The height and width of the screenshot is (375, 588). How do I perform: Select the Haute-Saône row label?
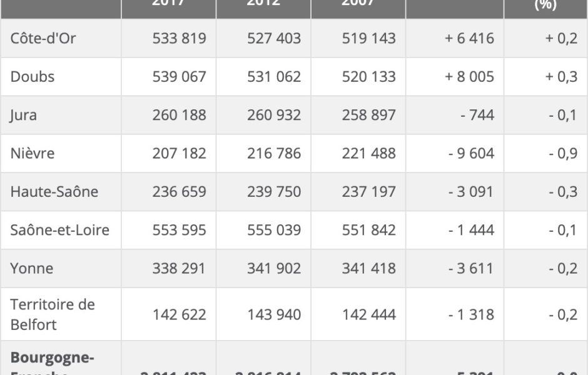pyautogui.click(x=54, y=192)
